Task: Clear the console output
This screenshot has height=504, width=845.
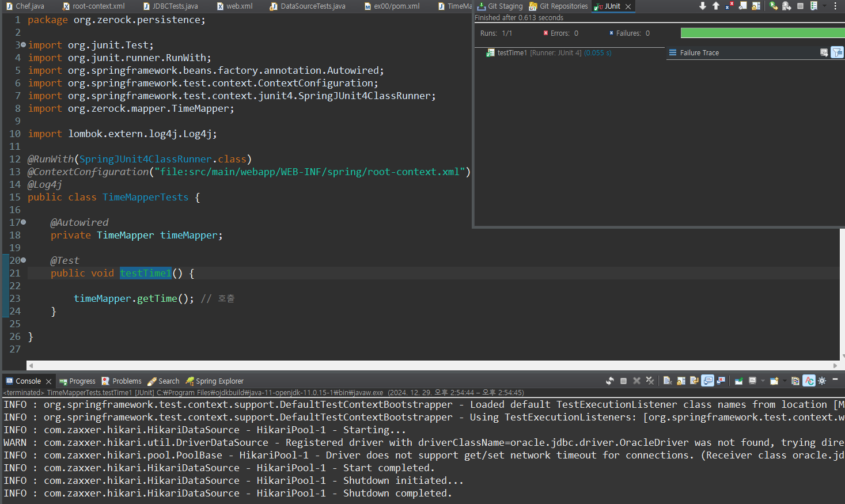Action: point(668,381)
